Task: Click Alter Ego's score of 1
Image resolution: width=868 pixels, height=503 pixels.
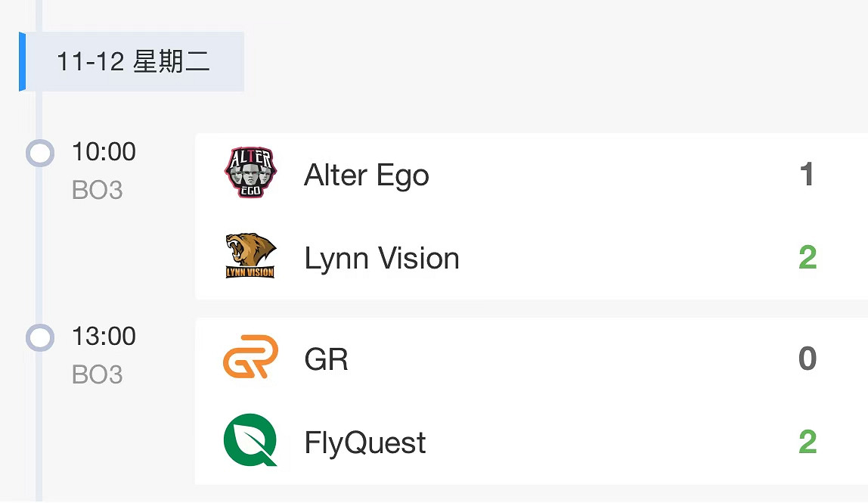Action: 807,175
